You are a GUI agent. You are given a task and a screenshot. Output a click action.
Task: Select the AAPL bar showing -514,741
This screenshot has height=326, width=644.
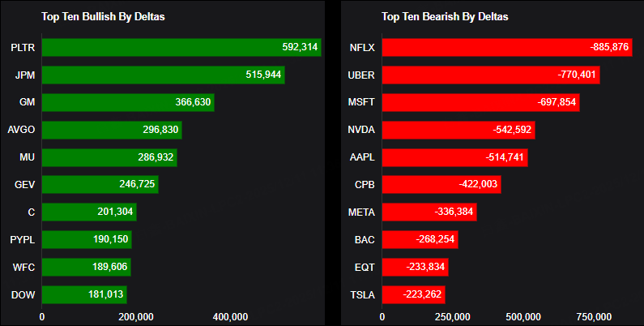click(454, 157)
